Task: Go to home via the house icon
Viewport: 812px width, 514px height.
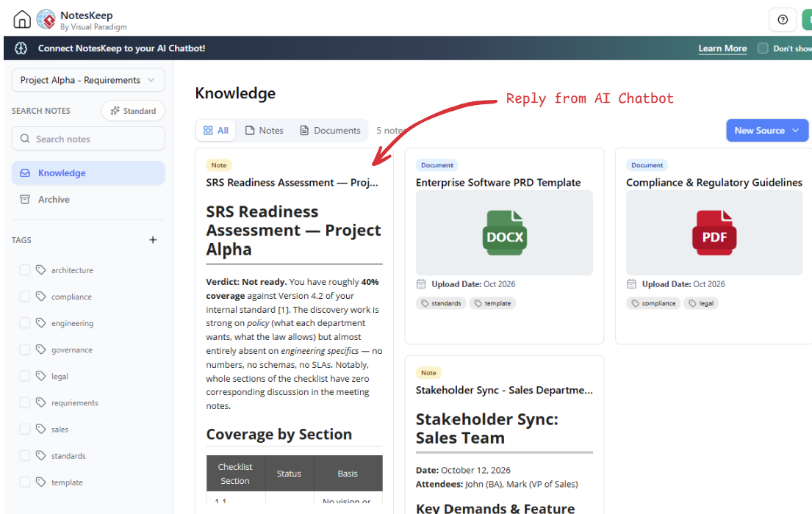Action: (22, 20)
